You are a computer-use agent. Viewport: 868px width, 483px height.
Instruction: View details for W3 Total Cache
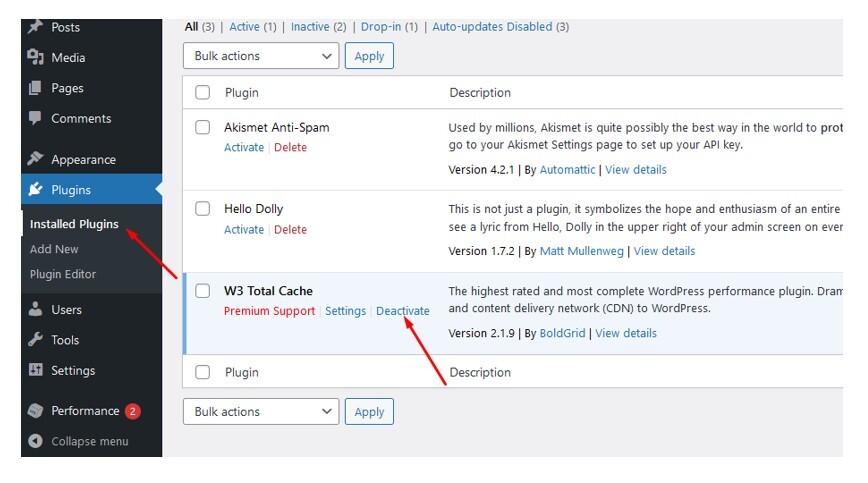[626, 333]
